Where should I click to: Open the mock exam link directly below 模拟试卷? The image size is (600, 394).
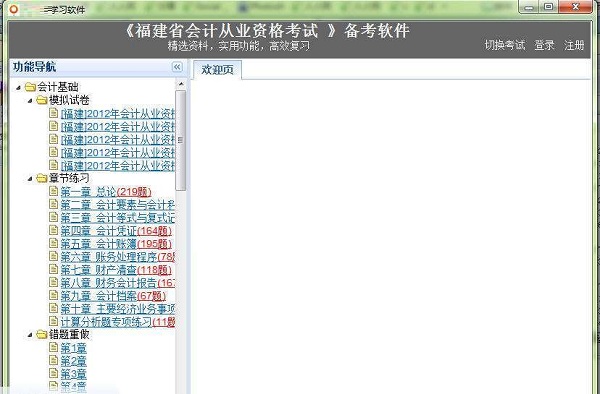pyautogui.click(x=117, y=114)
